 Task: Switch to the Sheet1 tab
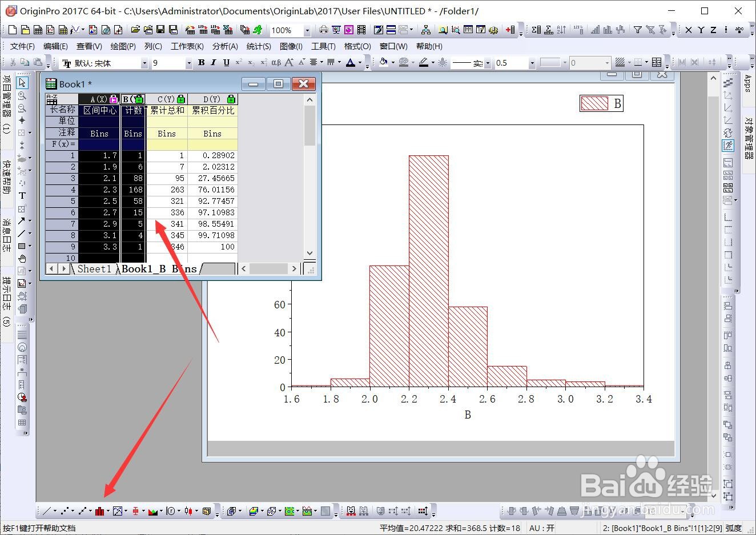[94, 269]
